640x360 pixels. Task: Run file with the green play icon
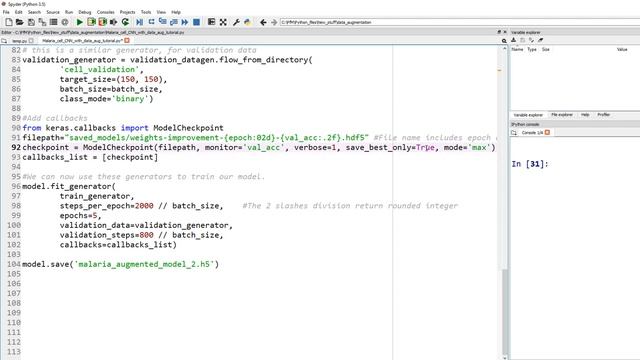coord(80,22)
